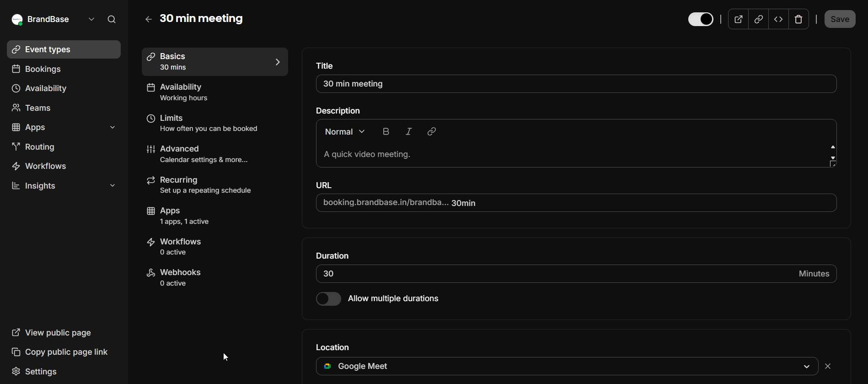Screen dimensions: 868x384
Task: Click description scrollbar up arrow
Action: point(833,147)
